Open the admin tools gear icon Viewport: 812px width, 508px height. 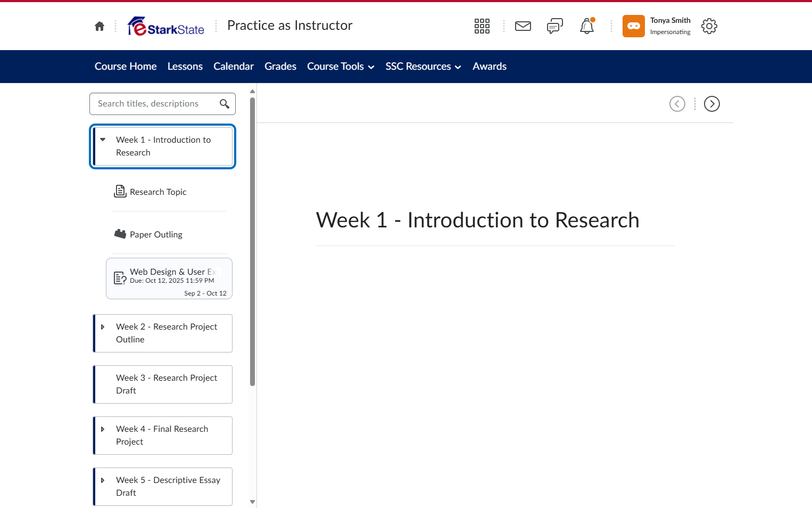709,26
